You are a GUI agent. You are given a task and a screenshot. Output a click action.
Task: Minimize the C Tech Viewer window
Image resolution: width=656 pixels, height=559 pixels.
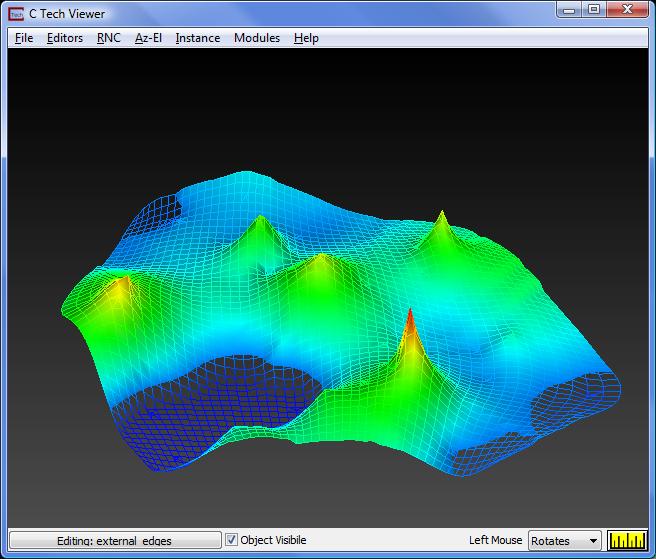point(569,10)
